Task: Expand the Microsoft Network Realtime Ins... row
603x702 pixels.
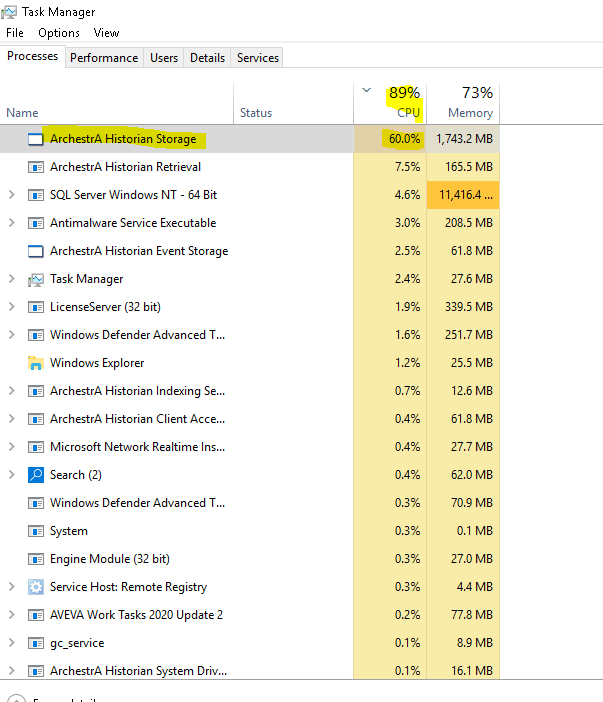Action: tap(12, 447)
